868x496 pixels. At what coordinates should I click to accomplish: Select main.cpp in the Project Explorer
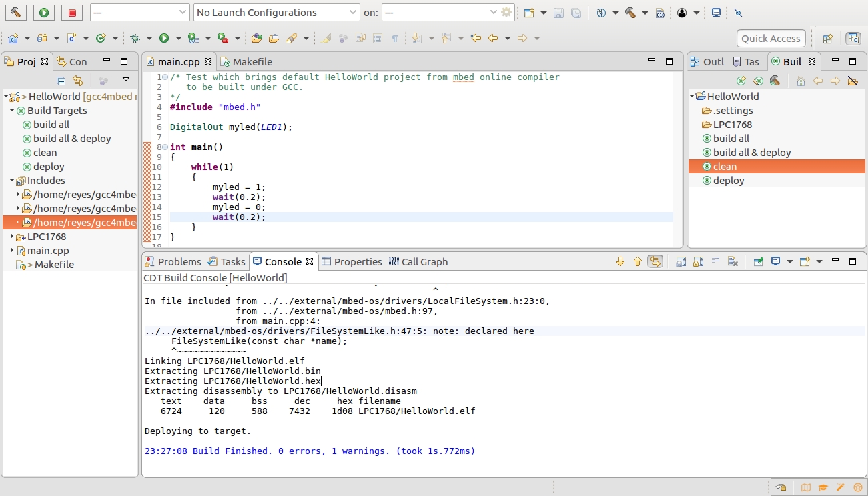47,251
